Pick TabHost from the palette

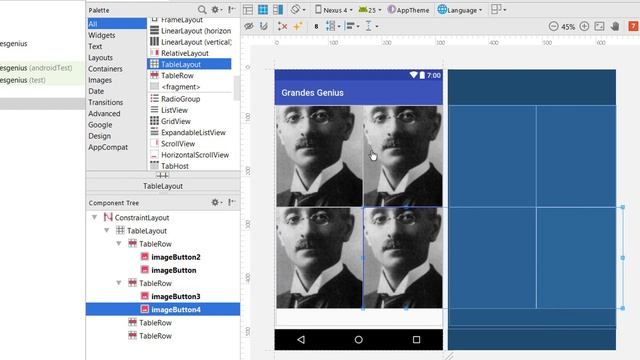coord(190,166)
